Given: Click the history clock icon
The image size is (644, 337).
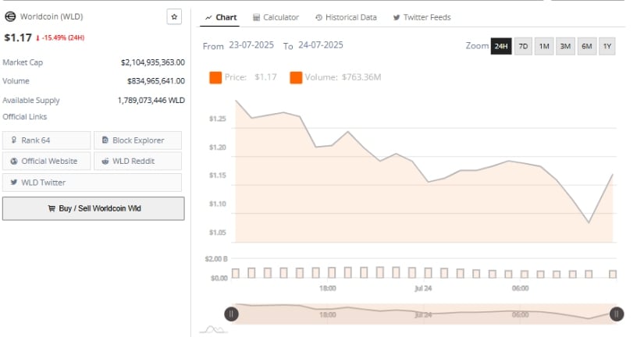Looking at the screenshot, I should point(318,17).
